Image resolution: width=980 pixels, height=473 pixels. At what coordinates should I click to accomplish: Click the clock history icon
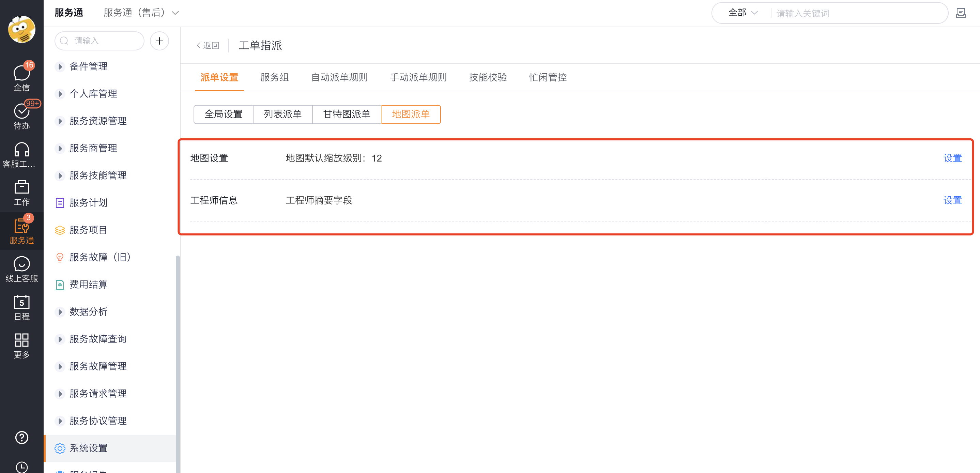pos(22,467)
